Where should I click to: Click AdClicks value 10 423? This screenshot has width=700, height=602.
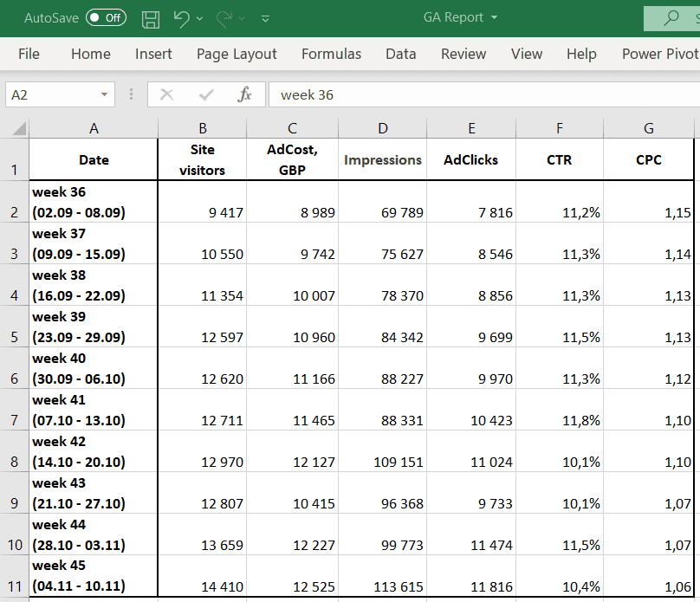click(471, 410)
